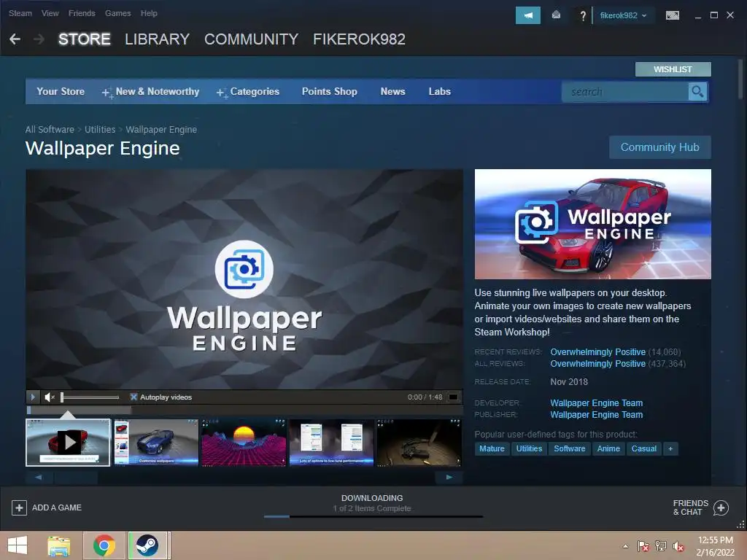Image resolution: width=747 pixels, height=560 pixels.
Task: Toggle Autoplay videos checkbox
Action: pos(134,397)
